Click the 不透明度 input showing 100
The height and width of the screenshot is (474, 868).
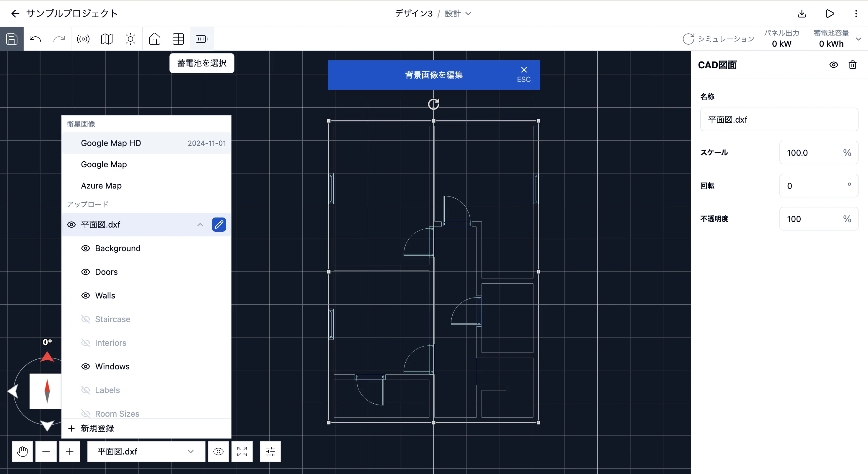point(819,219)
